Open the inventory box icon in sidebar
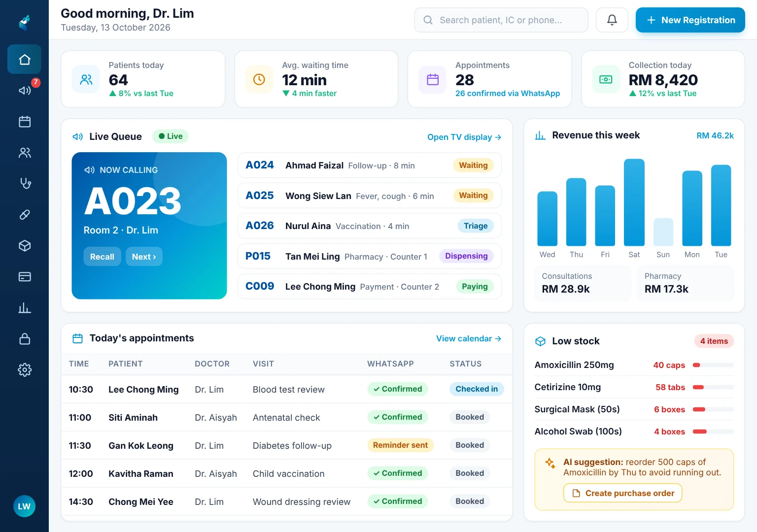 click(25, 246)
